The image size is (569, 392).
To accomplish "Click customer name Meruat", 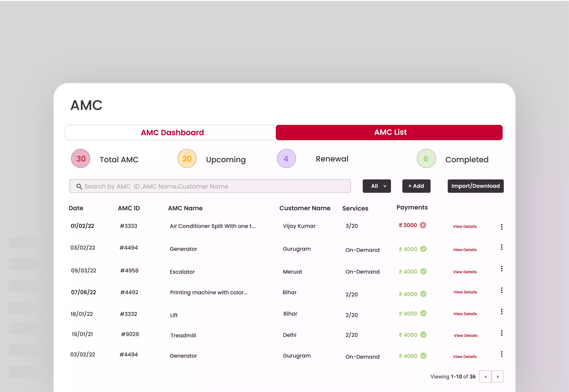I will click(x=292, y=272).
